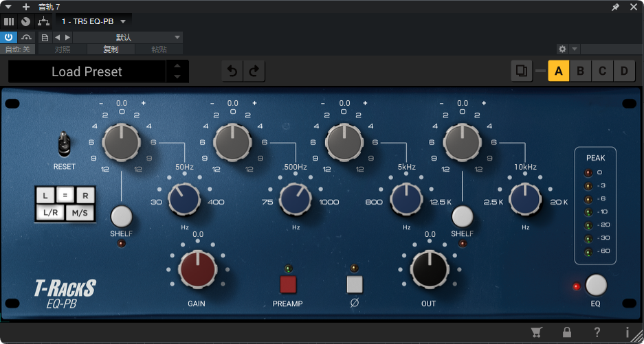Open the gear settings icon
The height and width of the screenshot is (344, 644).
pyautogui.click(x=562, y=49)
